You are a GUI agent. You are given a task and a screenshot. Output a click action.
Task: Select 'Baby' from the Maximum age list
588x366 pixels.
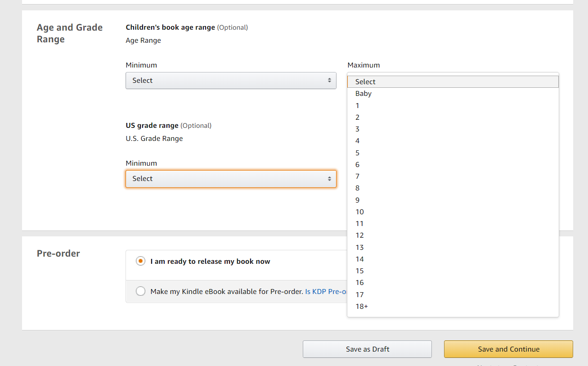point(453,94)
